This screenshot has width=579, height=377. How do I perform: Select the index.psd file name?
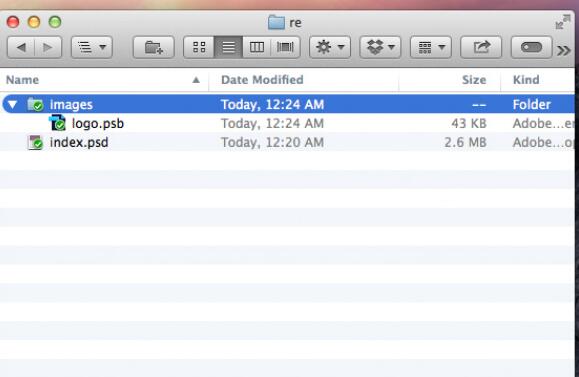click(x=79, y=143)
